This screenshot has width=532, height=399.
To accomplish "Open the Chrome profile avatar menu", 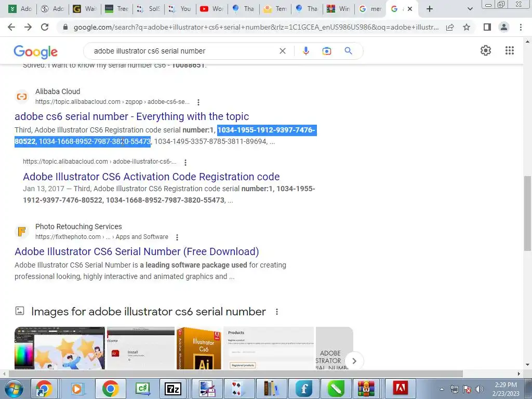I will tap(504, 27).
